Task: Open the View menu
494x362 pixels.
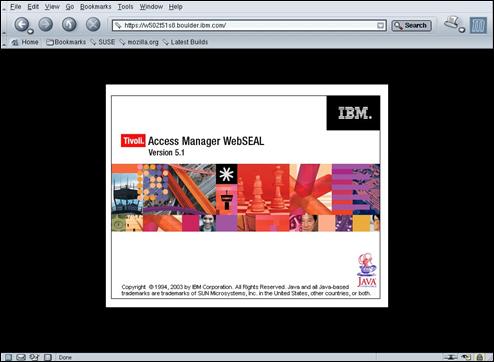Action: 52,7
